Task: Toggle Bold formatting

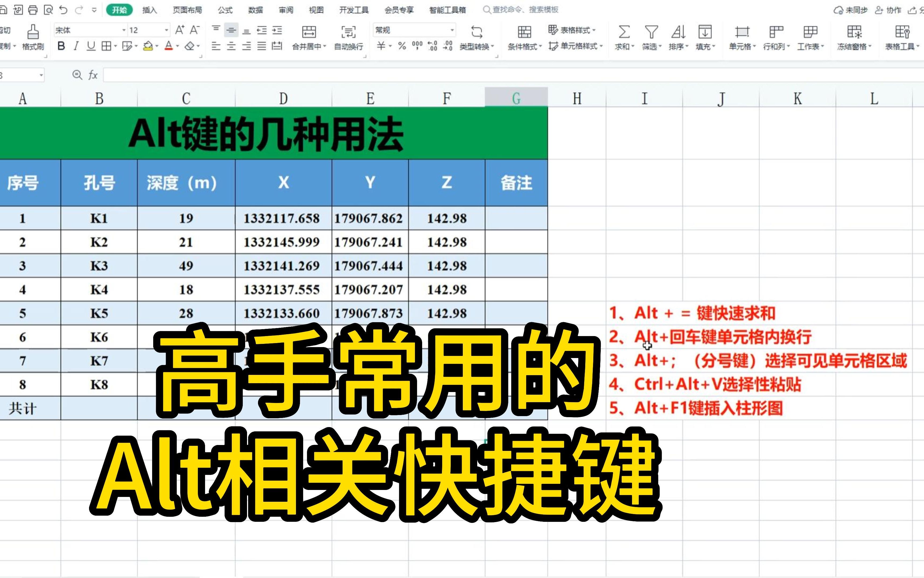Action: [x=61, y=46]
